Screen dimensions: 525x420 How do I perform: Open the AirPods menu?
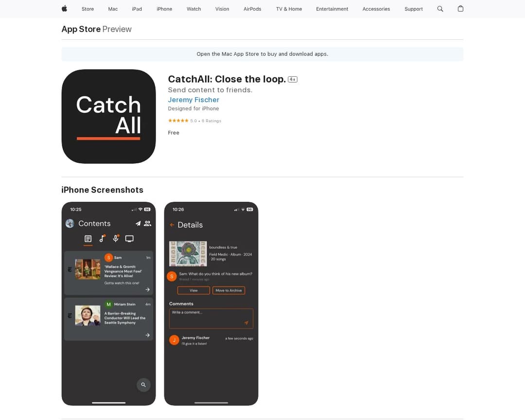tap(252, 9)
